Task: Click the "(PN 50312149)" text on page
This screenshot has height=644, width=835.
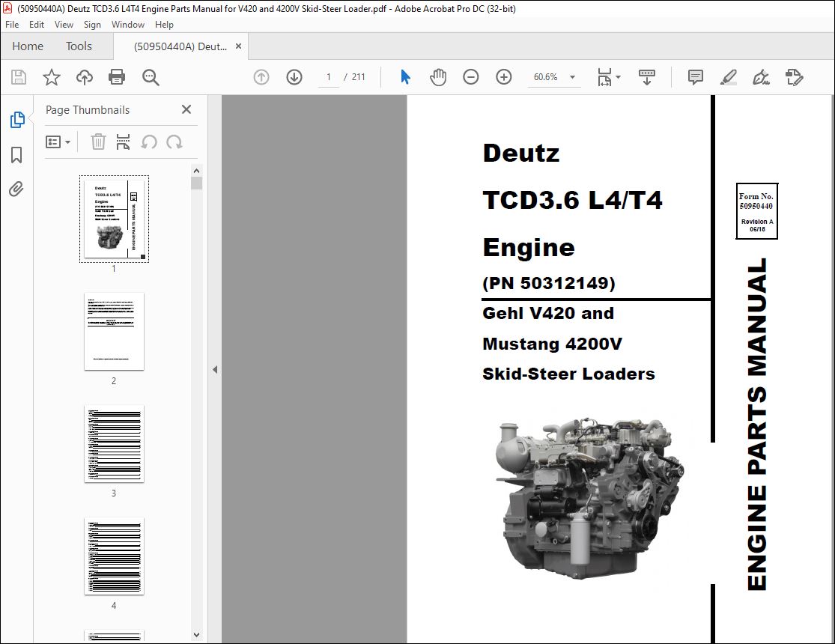Action: click(x=548, y=283)
